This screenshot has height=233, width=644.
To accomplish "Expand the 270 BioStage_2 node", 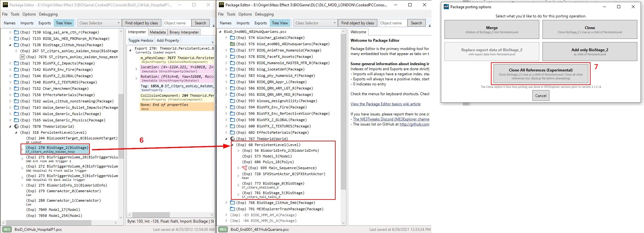I will click(x=22, y=149).
